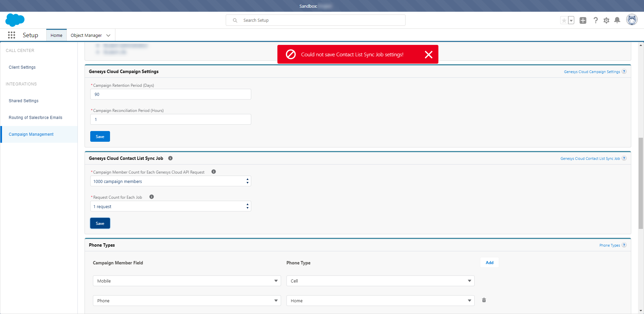Click the Sandbox banner text
644x314 pixels.
[308, 6]
